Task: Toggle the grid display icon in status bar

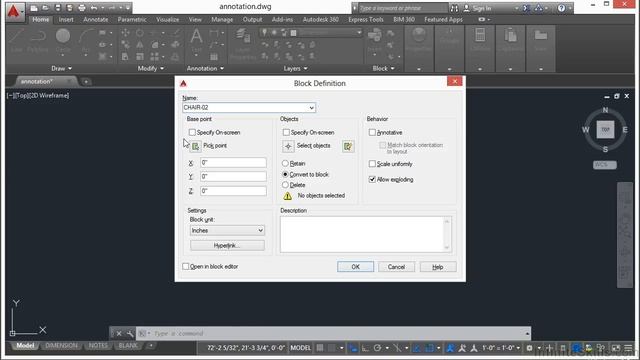Action: (320, 348)
